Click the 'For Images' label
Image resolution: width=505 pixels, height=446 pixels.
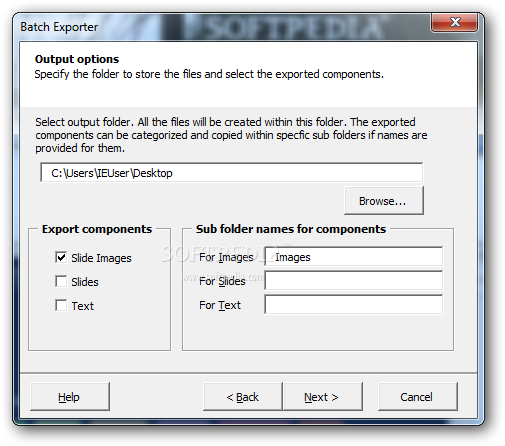[226, 257]
